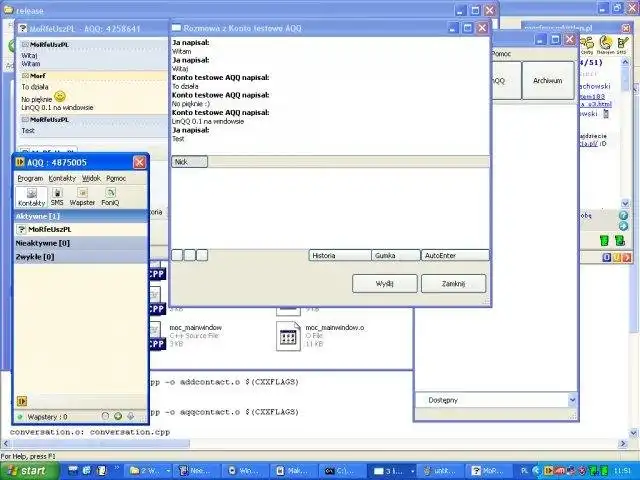Click the Nick button in conversation window

click(x=189, y=162)
